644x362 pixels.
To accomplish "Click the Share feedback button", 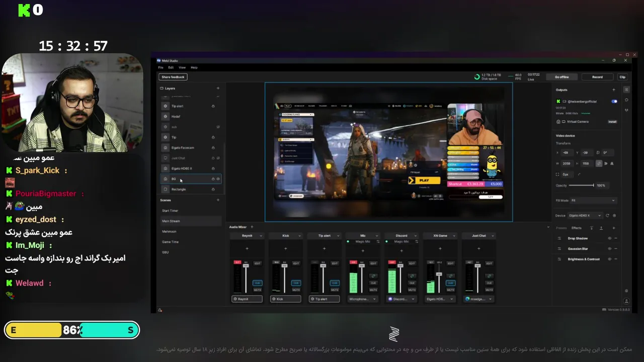I will click(x=173, y=77).
